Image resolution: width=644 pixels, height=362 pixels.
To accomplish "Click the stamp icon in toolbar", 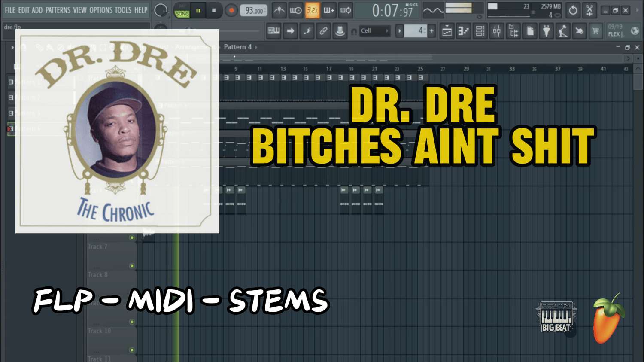I will (x=340, y=31).
